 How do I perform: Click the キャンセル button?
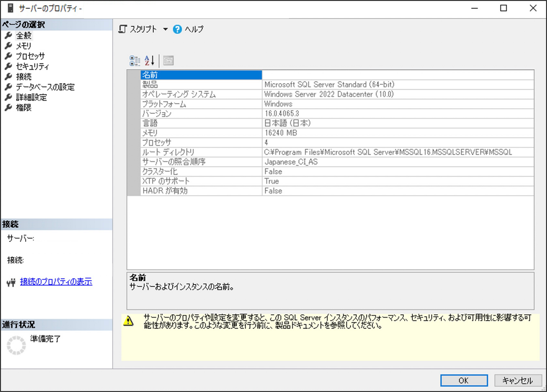pyautogui.click(x=517, y=380)
